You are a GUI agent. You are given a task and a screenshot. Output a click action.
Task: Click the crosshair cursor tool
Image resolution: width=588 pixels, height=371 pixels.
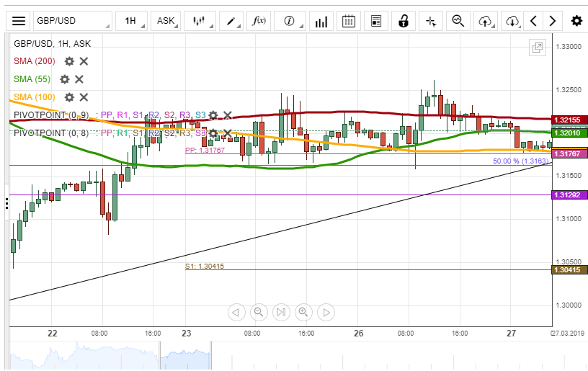coord(431,21)
